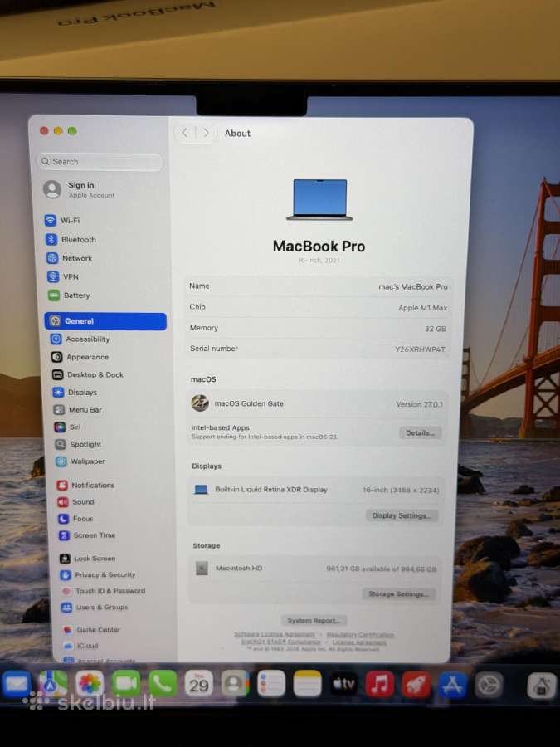Open Users & Groups settings
Screen dimensions: 560x747
tap(95, 608)
